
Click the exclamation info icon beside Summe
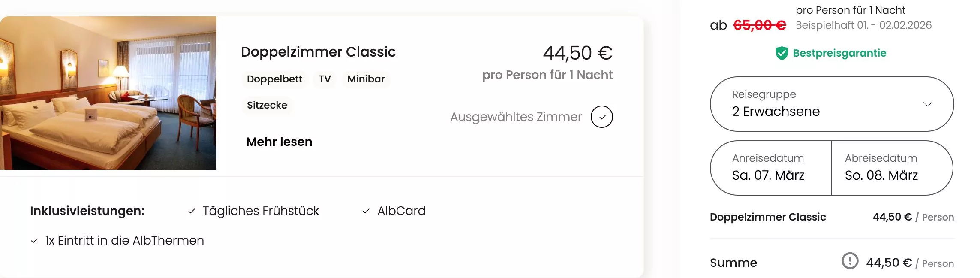pos(850,261)
